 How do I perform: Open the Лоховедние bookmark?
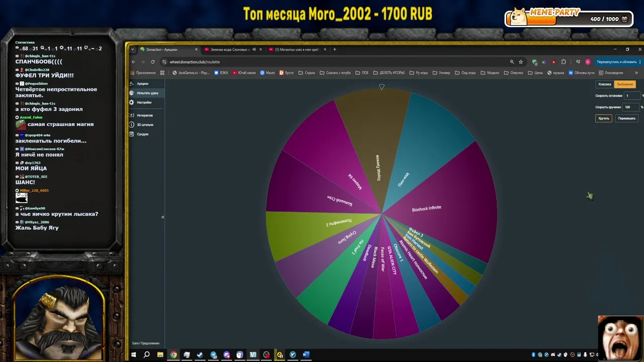[611, 73]
